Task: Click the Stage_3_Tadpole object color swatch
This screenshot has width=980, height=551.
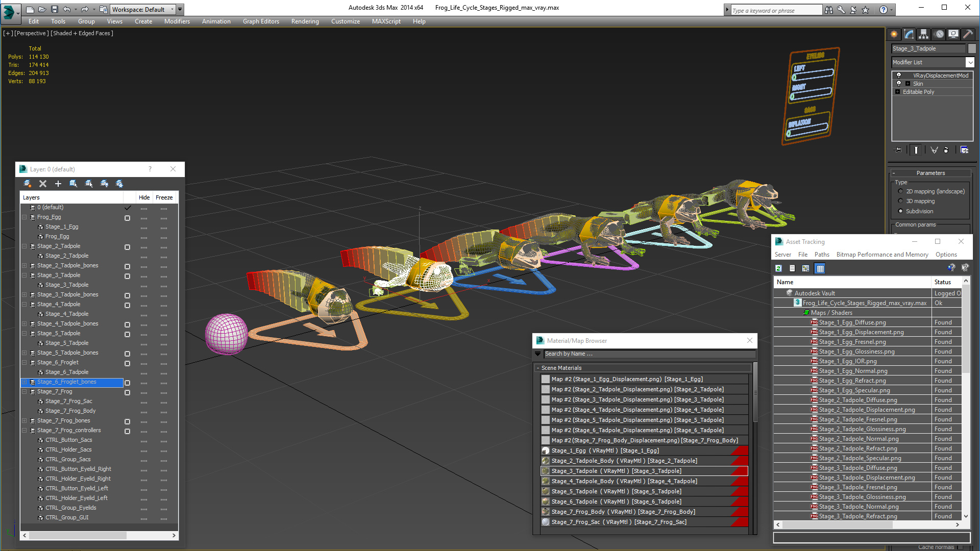Action: pyautogui.click(x=972, y=48)
